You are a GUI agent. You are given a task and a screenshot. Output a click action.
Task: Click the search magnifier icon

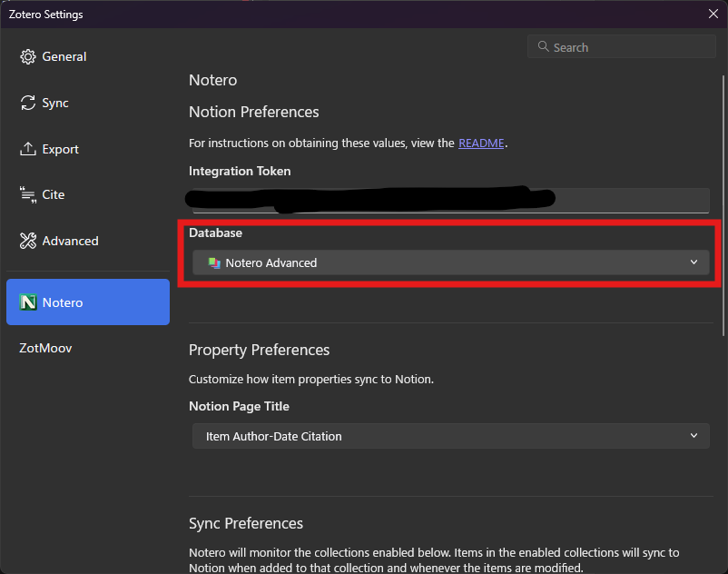coord(543,47)
